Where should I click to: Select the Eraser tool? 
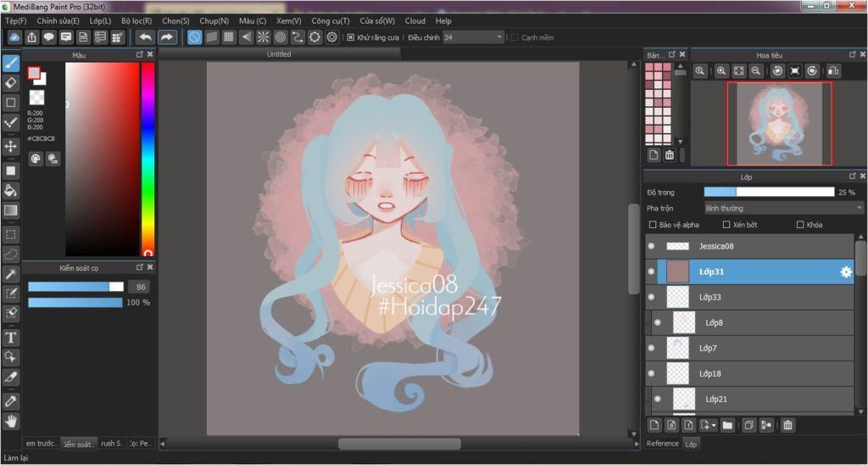[x=10, y=83]
